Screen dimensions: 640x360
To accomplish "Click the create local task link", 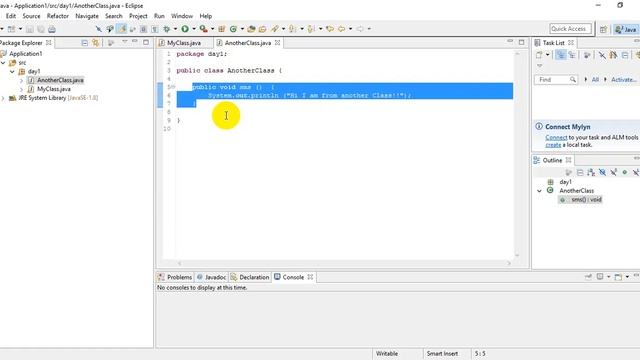I will click(x=553, y=145).
